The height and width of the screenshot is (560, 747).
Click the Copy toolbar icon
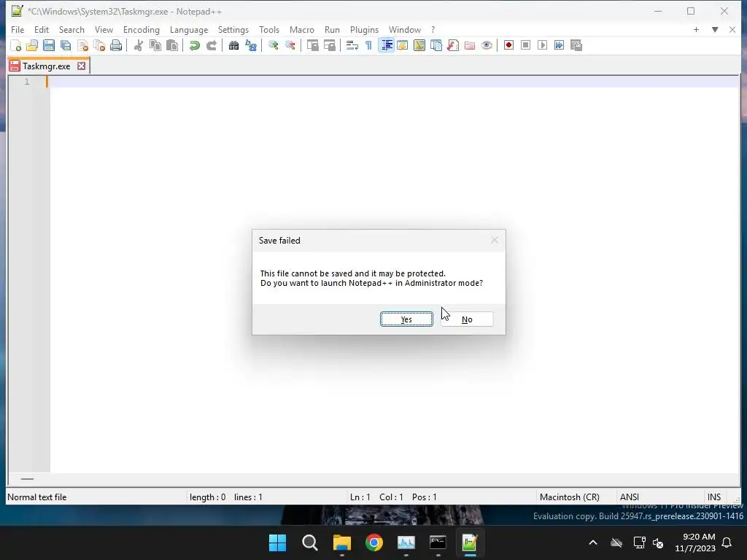(x=155, y=45)
